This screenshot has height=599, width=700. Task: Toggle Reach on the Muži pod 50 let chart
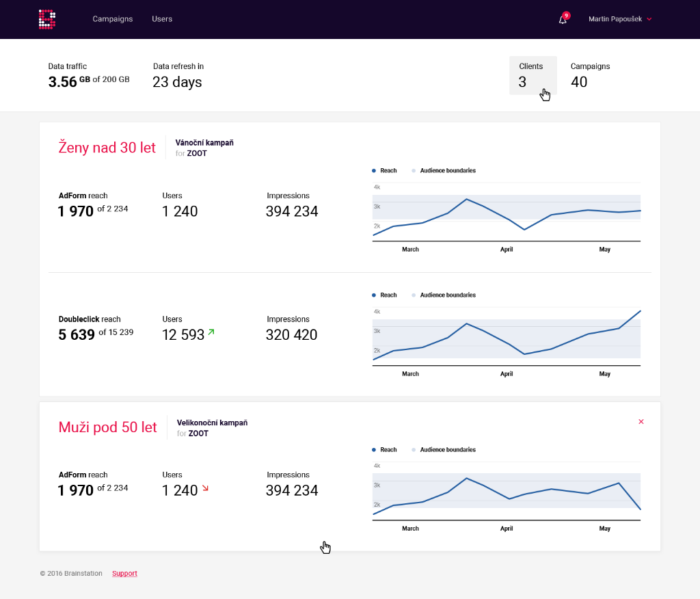pyautogui.click(x=384, y=449)
